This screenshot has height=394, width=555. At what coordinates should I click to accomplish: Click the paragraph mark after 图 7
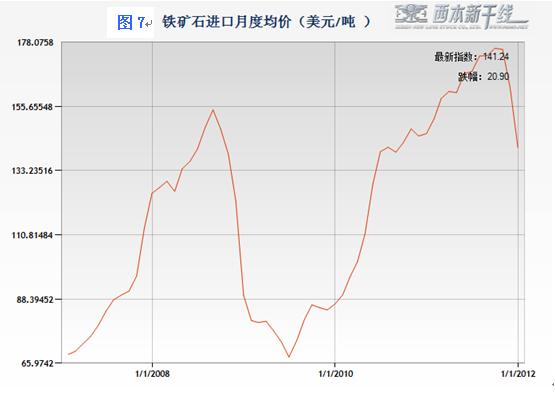pyautogui.click(x=149, y=24)
